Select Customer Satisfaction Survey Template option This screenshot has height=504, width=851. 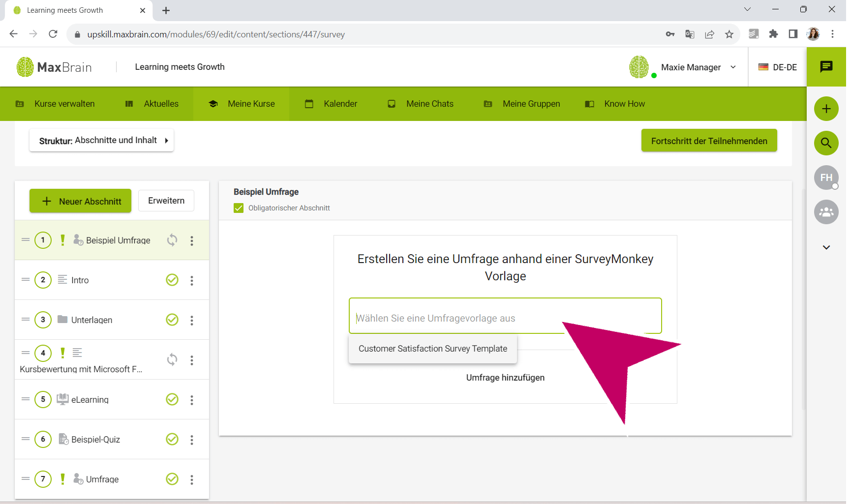click(433, 349)
